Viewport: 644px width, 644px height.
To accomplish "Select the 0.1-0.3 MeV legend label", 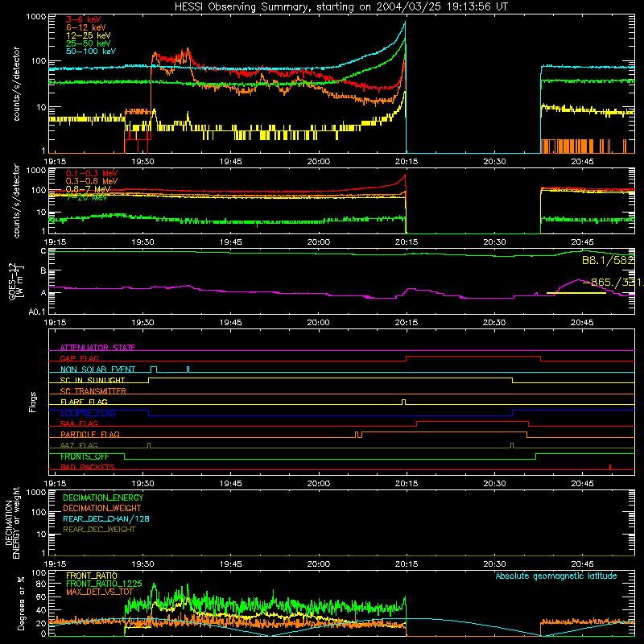I will click(x=92, y=173).
